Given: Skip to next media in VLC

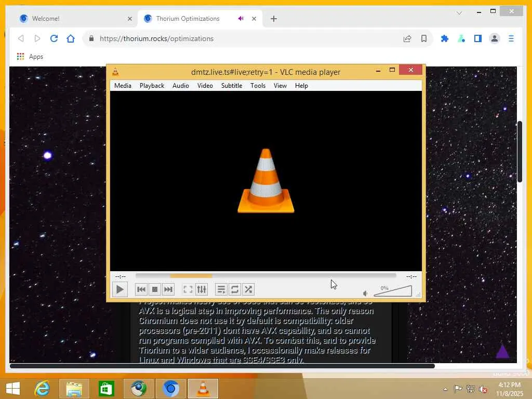Looking at the screenshot, I should pyautogui.click(x=168, y=289).
